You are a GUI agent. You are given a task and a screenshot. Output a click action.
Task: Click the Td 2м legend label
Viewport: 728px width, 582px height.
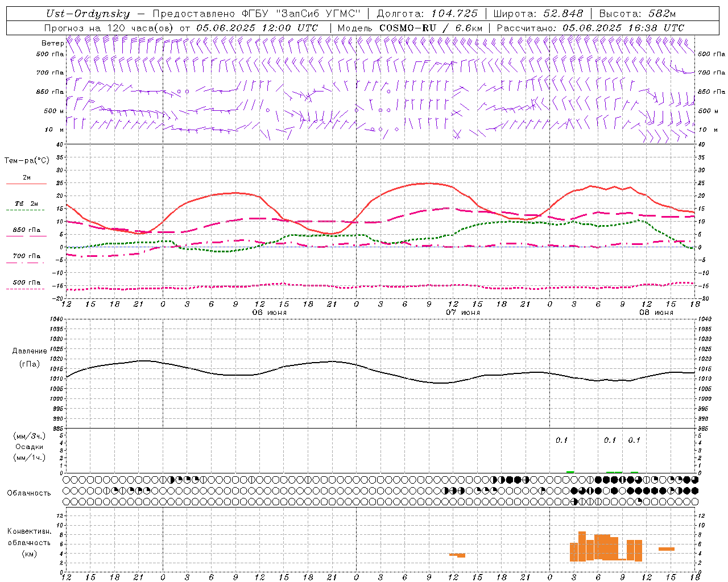(x=27, y=203)
